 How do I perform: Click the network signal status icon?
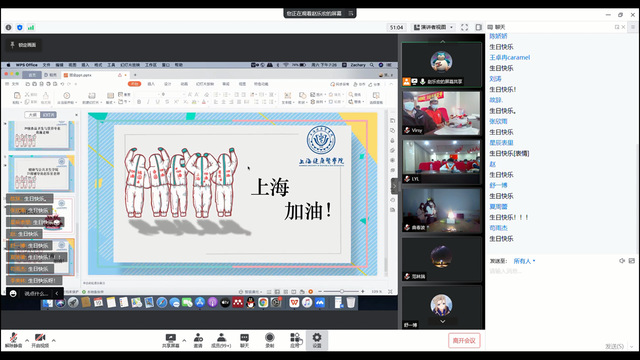(31, 27)
